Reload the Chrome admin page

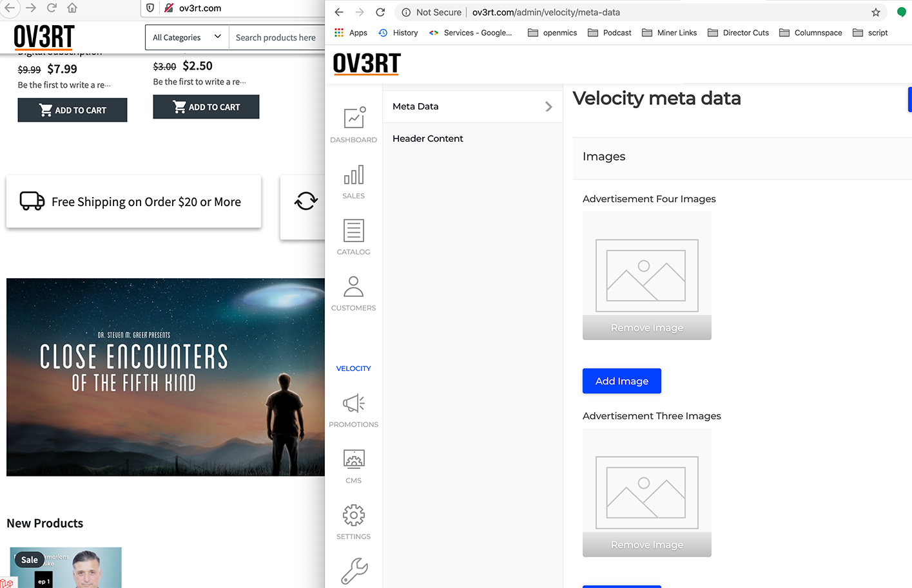click(380, 12)
